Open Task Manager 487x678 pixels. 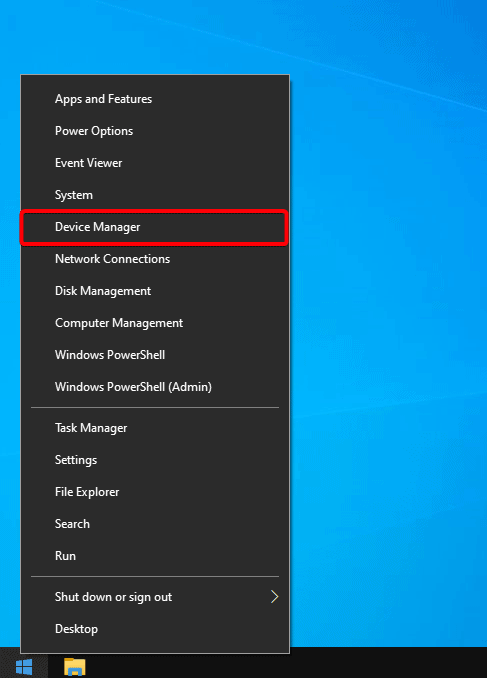click(155, 428)
